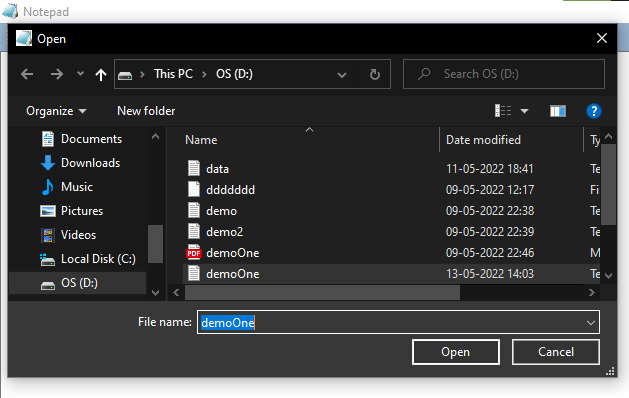Go back with the left arrow
This screenshot has height=398, width=629.
point(27,74)
